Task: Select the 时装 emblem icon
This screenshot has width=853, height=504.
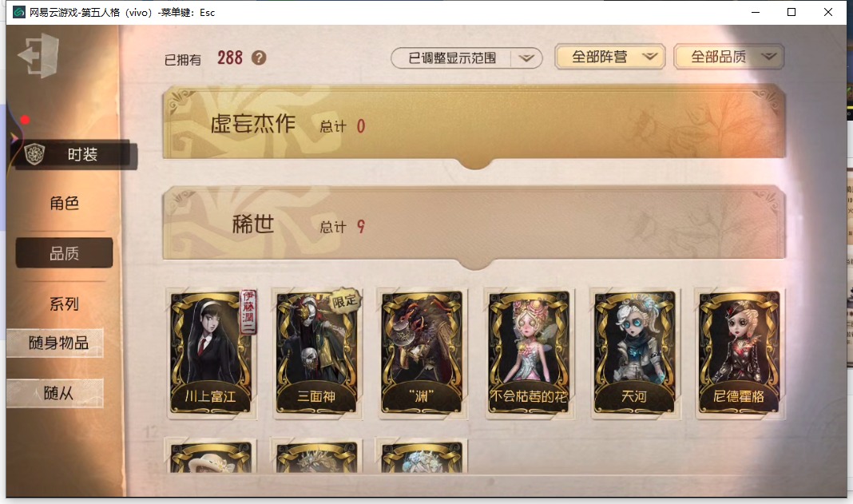Action: (x=35, y=155)
